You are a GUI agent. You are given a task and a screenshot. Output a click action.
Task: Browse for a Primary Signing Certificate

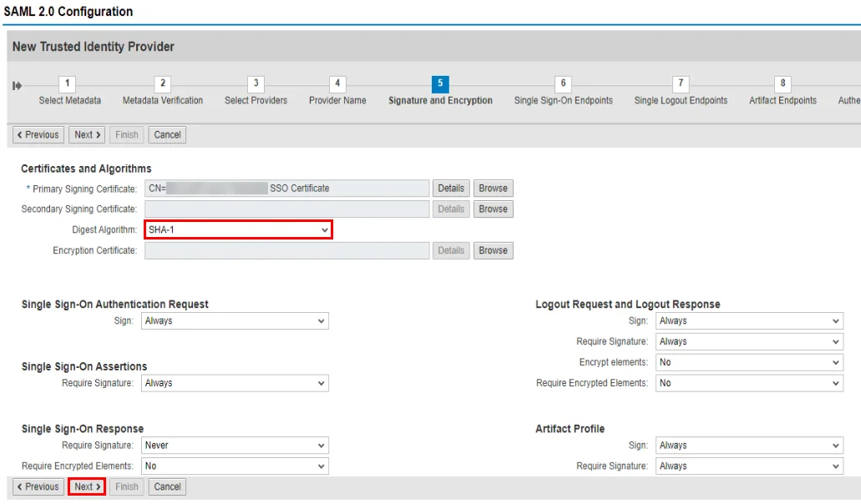(x=493, y=188)
